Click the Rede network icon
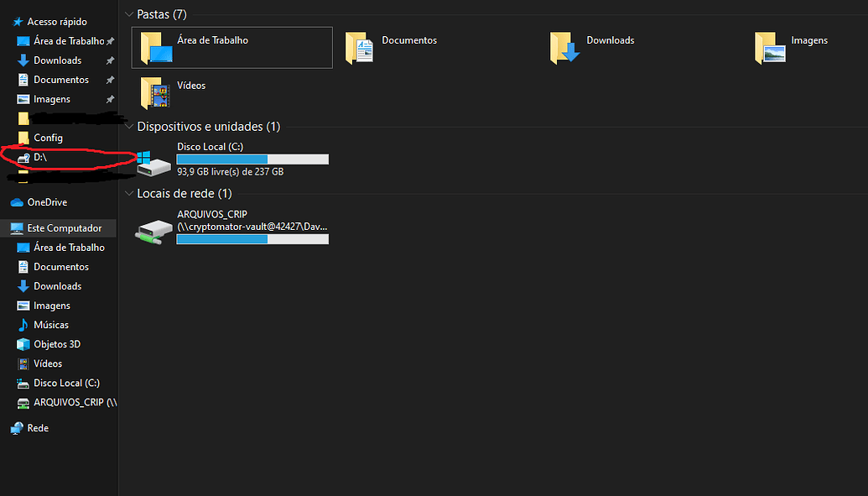 [x=17, y=428]
